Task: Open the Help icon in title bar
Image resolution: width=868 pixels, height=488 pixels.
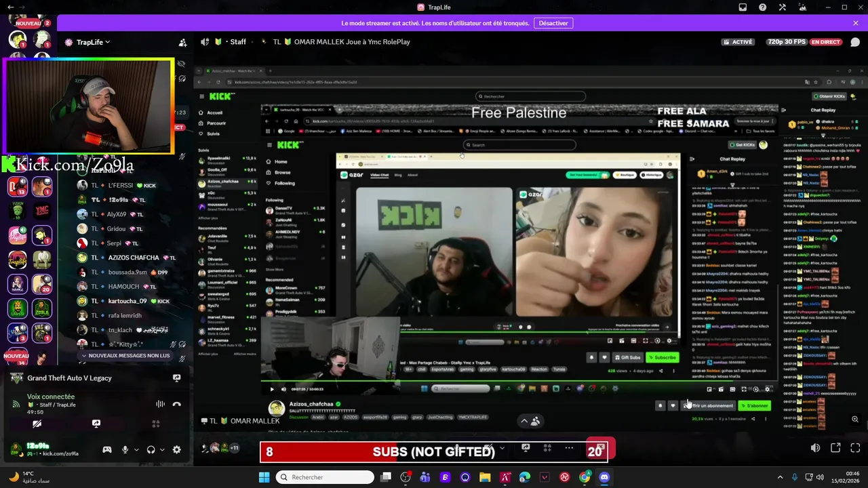Action: [x=763, y=7]
